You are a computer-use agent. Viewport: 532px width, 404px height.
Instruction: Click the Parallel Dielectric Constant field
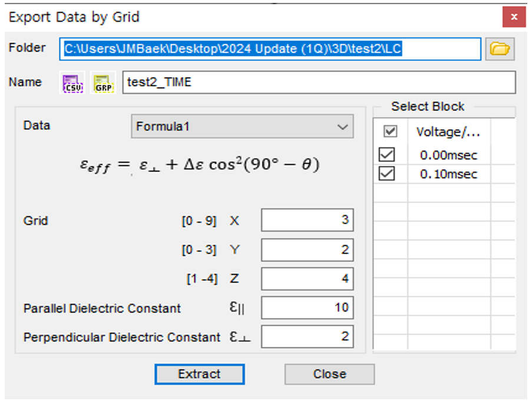pyautogui.click(x=307, y=307)
